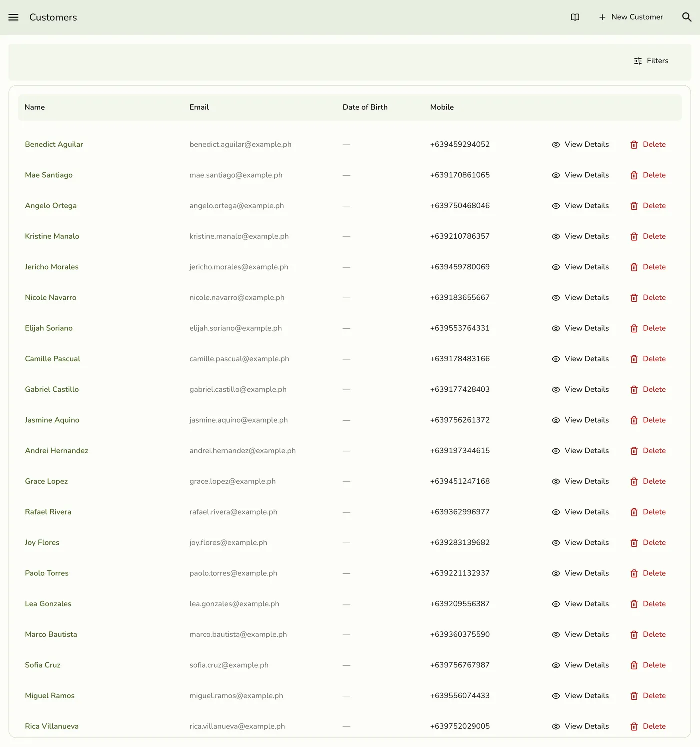Image resolution: width=700 pixels, height=747 pixels.
Task: Click eye icon for Rica Villanueva
Action: (x=556, y=727)
